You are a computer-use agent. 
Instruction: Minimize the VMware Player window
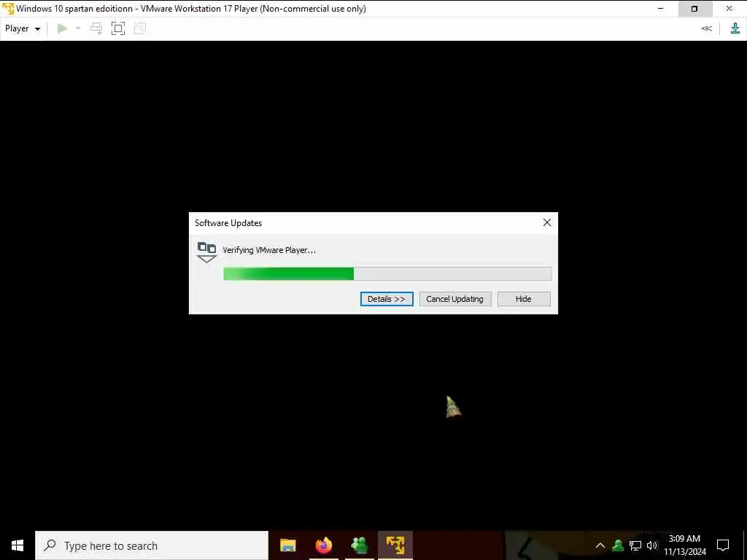click(661, 9)
